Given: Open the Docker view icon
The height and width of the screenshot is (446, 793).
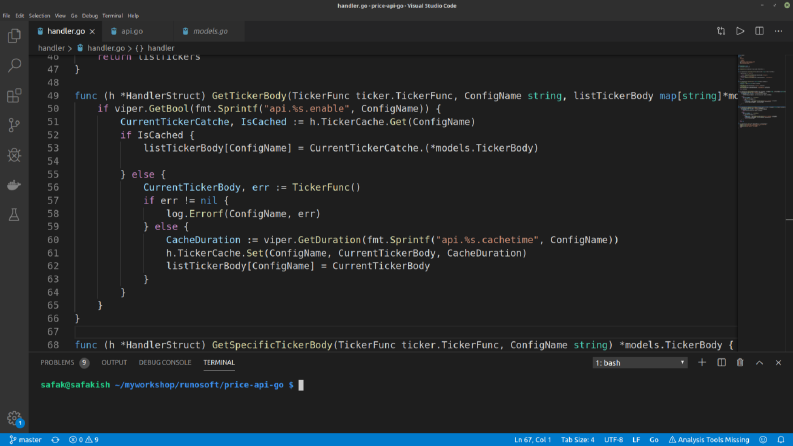Looking at the screenshot, I should pos(14,185).
